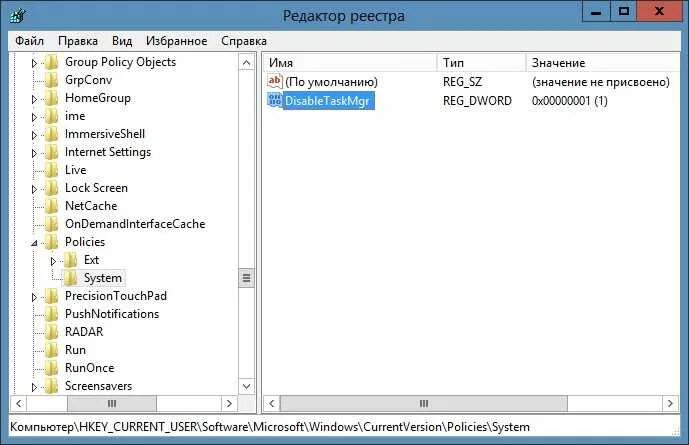
Task: Click the (значение не присвоено) data cell
Action: (601, 82)
